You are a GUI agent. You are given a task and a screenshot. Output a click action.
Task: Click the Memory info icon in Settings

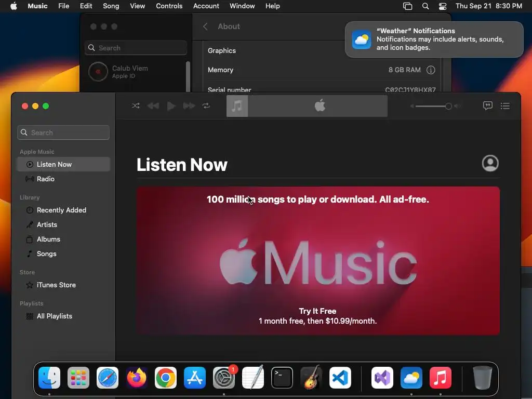(x=431, y=70)
